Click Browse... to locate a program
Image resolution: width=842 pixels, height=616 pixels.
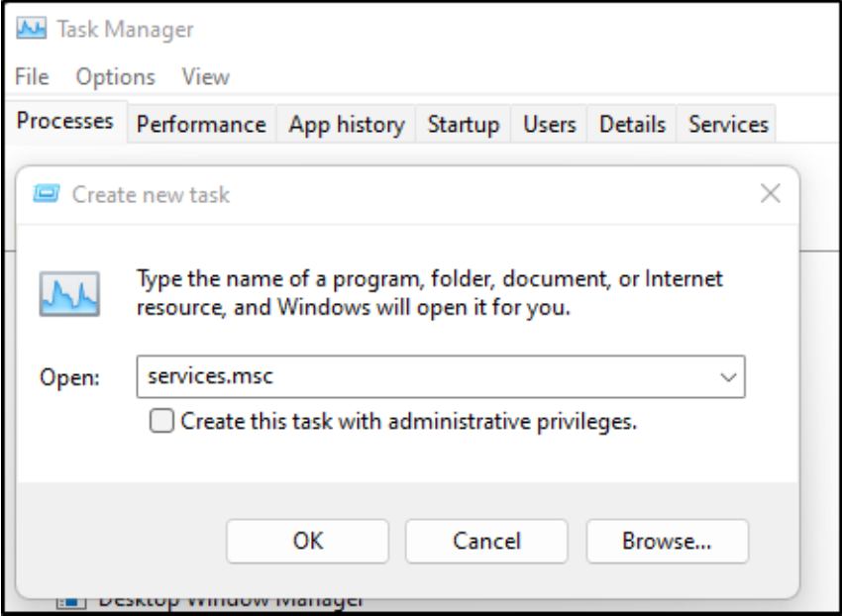[667, 541]
